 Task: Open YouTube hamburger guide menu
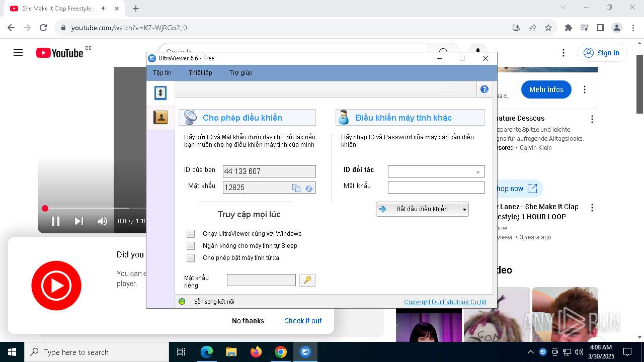coord(18,53)
